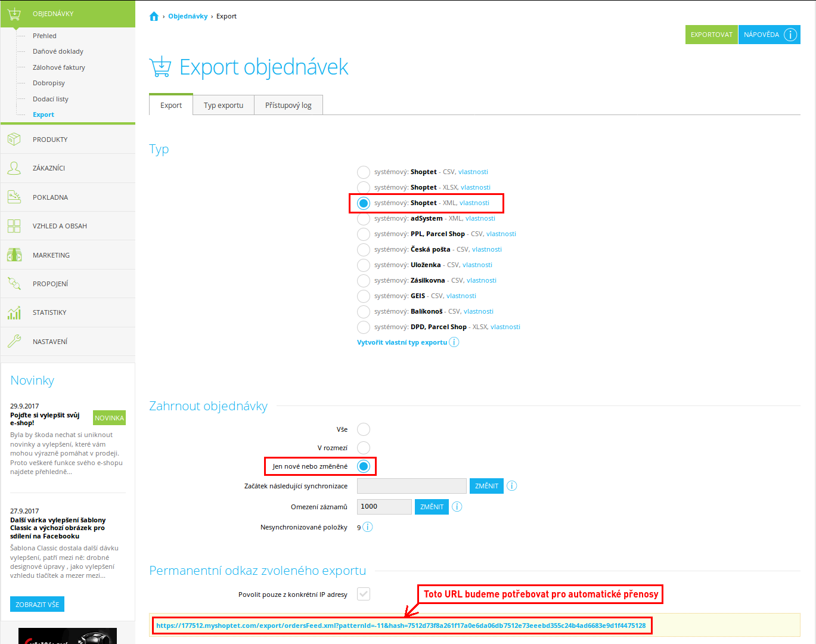Choose the V rozmezí orders option
This screenshot has height=644, width=816.
(x=364, y=448)
